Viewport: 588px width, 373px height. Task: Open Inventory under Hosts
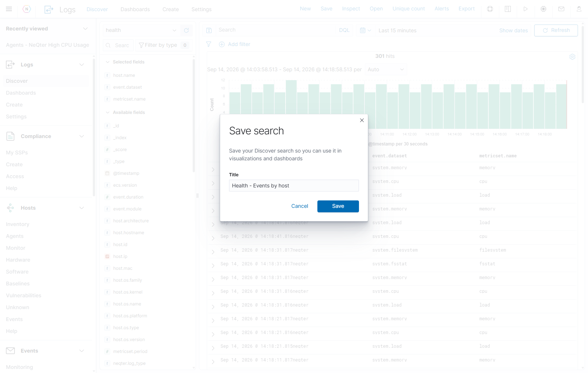17,224
